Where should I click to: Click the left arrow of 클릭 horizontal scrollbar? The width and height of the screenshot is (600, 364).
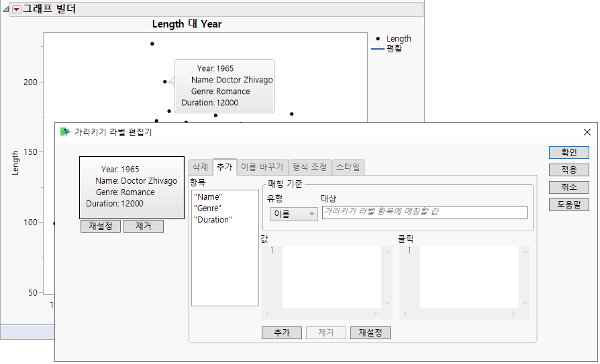[405, 314]
